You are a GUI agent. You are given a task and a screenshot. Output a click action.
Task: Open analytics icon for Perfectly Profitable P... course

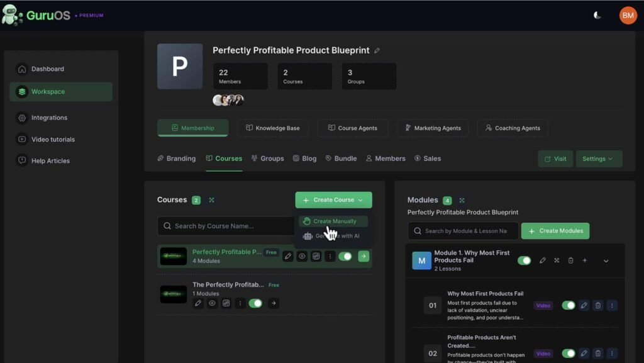[x=316, y=256]
